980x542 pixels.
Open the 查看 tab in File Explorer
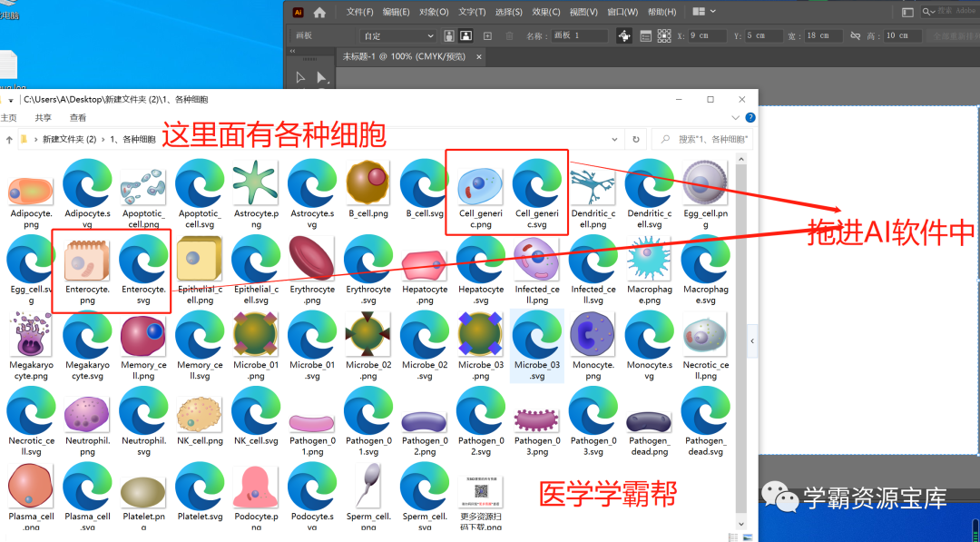click(x=78, y=117)
